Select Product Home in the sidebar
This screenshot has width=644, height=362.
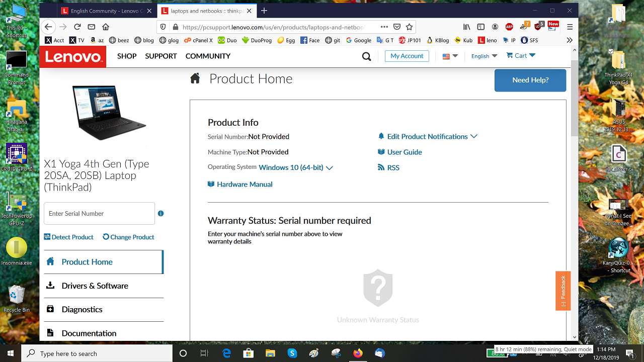[104, 262]
